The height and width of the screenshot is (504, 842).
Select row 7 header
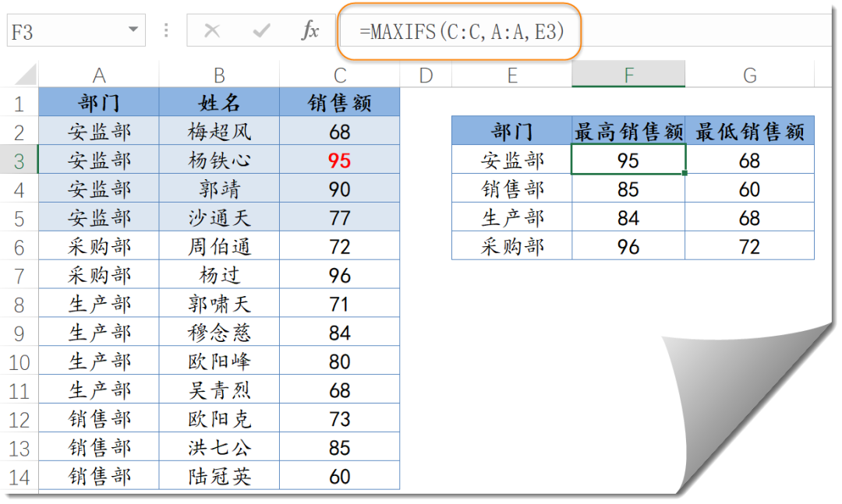point(19,275)
